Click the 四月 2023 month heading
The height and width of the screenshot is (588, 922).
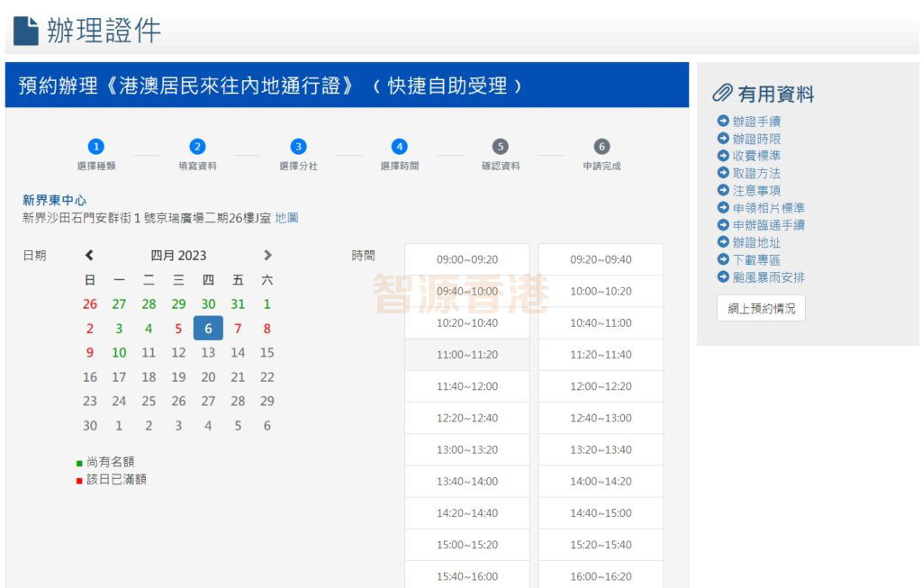[178, 255]
